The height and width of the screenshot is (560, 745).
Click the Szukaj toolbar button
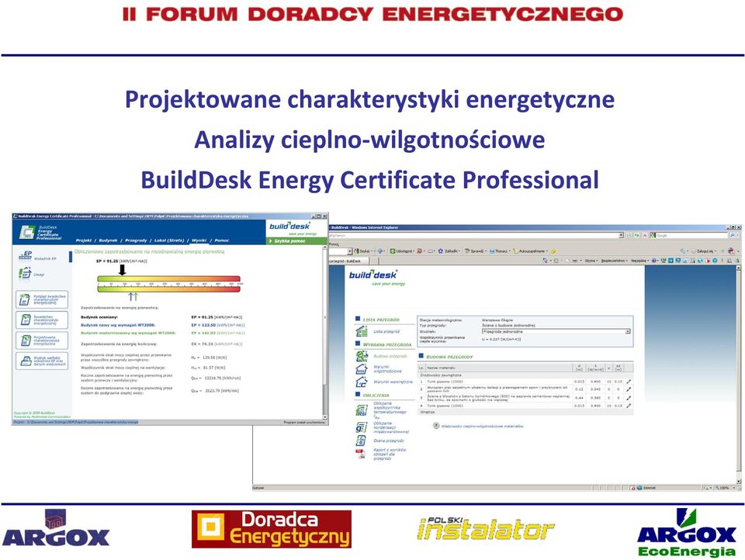(362, 251)
